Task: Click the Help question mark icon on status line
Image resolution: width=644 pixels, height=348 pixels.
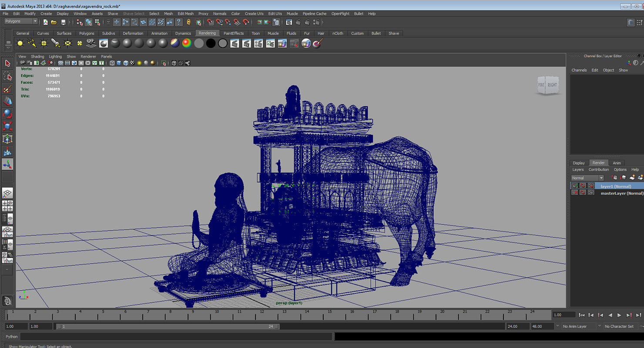Action: coord(179,22)
